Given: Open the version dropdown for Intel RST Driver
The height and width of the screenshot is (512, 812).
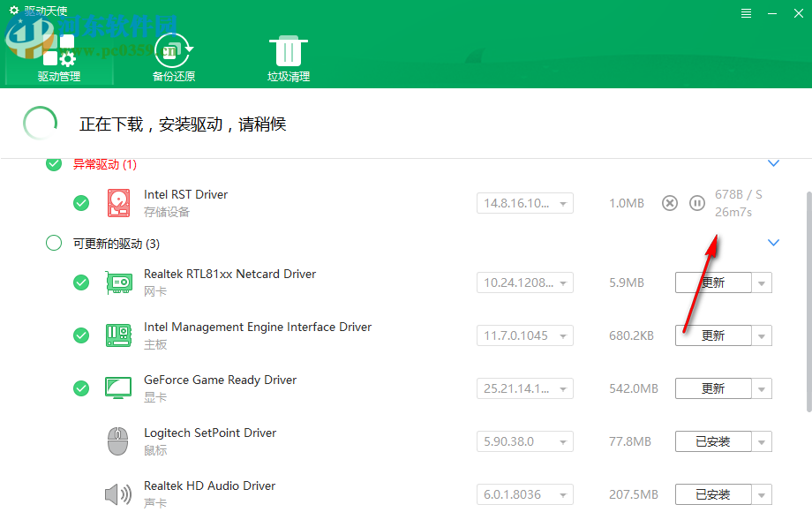Looking at the screenshot, I should point(561,202).
